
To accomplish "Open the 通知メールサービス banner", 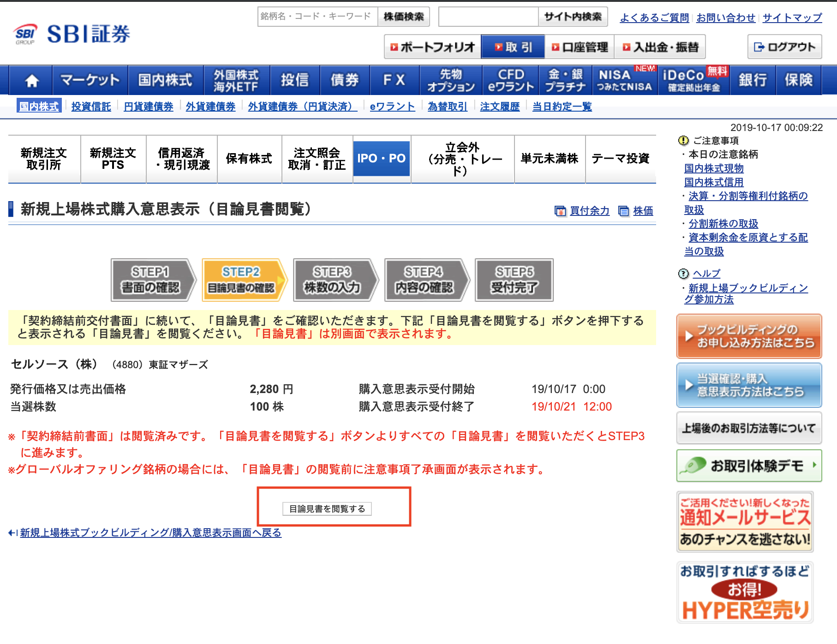I will point(745,522).
